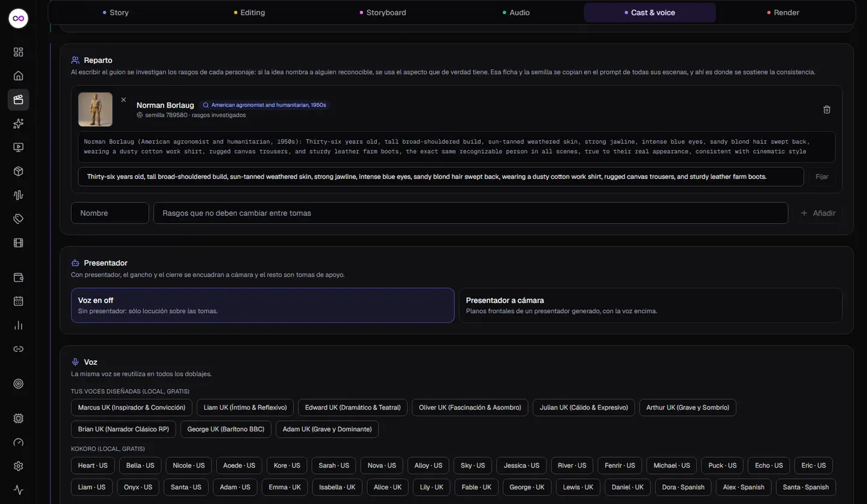The image size is (867, 504).
Task: Open the target bullseye icon in sidebar
Action: (x=18, y=384)
